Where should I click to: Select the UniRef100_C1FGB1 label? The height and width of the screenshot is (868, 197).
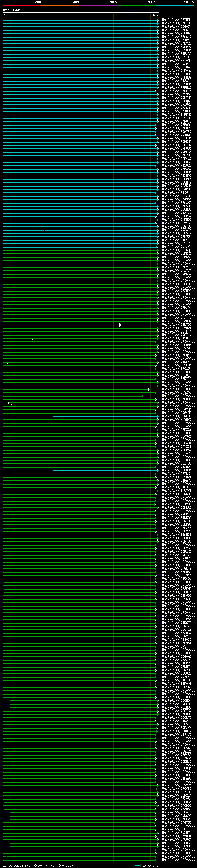pyautogui.click(x=177, y=257)
